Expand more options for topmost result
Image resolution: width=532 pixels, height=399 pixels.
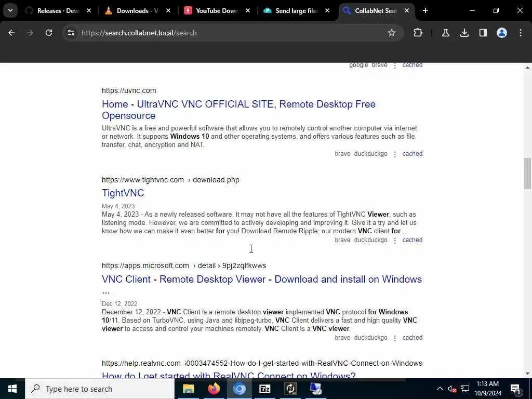pyautogui.click(x=395, y=65)
